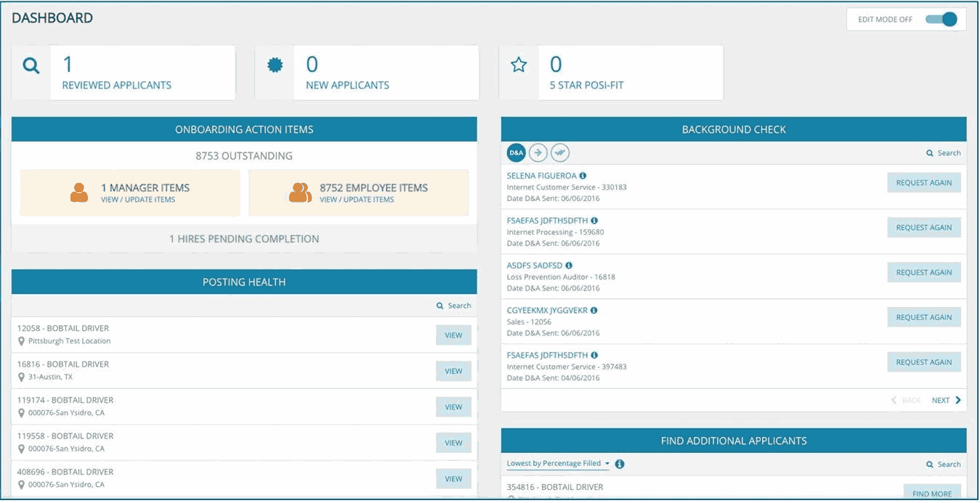Open the Posting Health panel header
This screenshot has width=980, height=503.
[x=243, y=282]
